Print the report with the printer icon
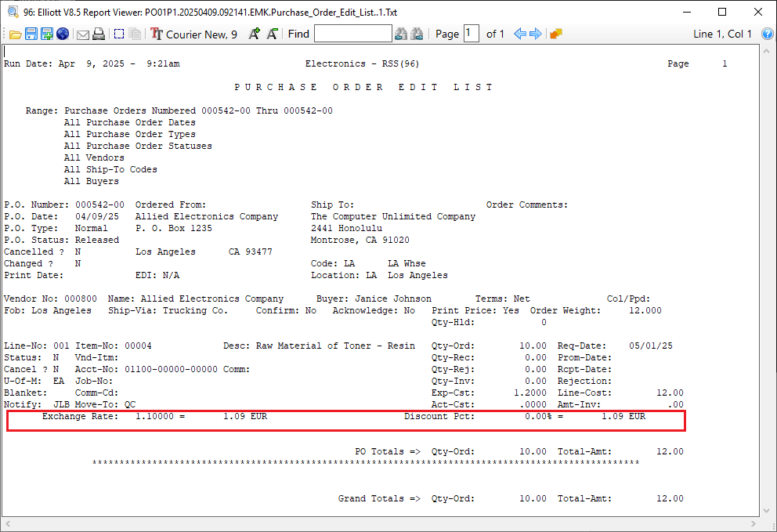The height and width of the screenshot is (532, 777). [x=99, y=34]
